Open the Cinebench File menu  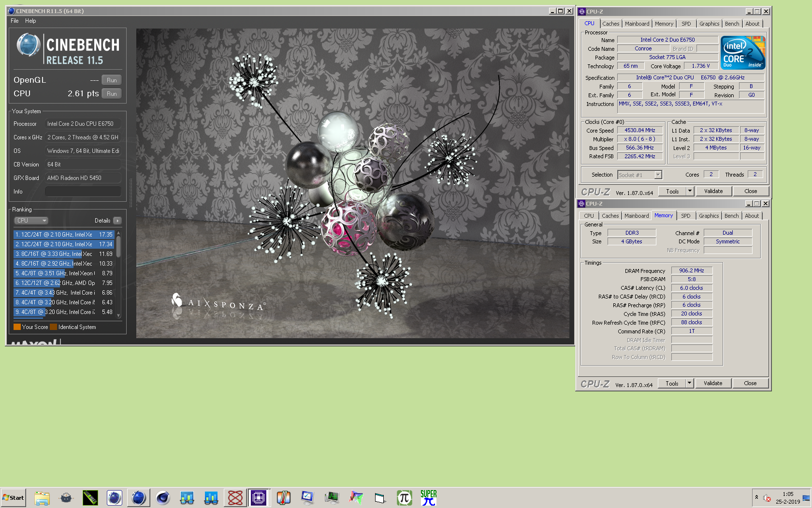click(x=14, y=21)
